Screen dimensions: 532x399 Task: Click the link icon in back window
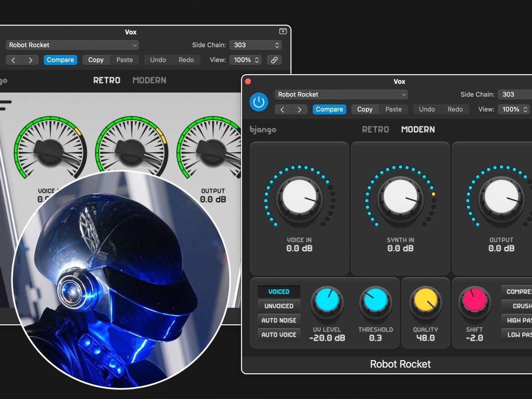click(x=273, y=60)
